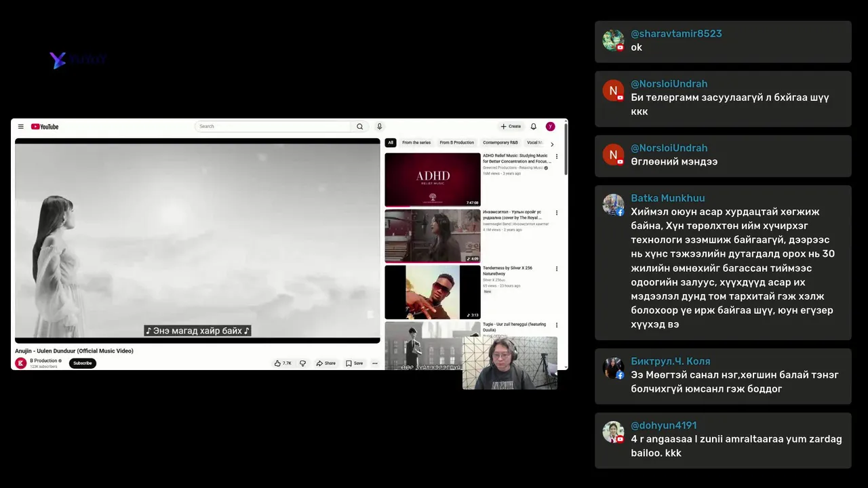Share the video
The height and width of the screenshot is (488, 868).
tap(326, 363)
